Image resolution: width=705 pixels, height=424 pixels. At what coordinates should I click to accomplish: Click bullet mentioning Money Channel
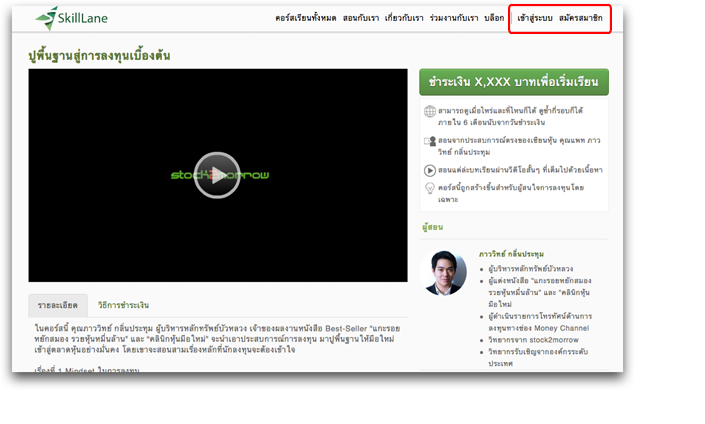coord(540,322)
